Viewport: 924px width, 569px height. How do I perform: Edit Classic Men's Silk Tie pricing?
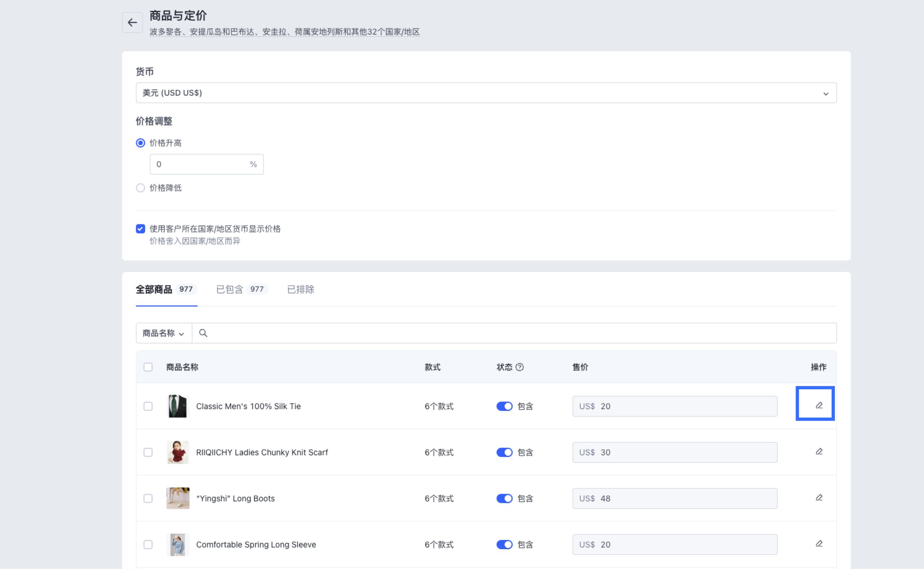point(819,405)
